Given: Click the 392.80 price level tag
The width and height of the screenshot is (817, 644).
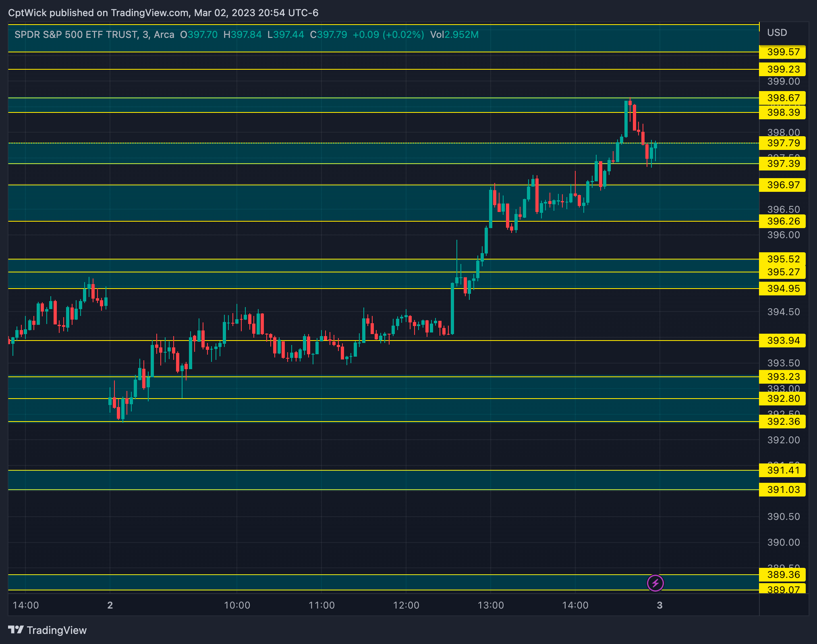Looking at the screenshot, I should pos(782,399).
